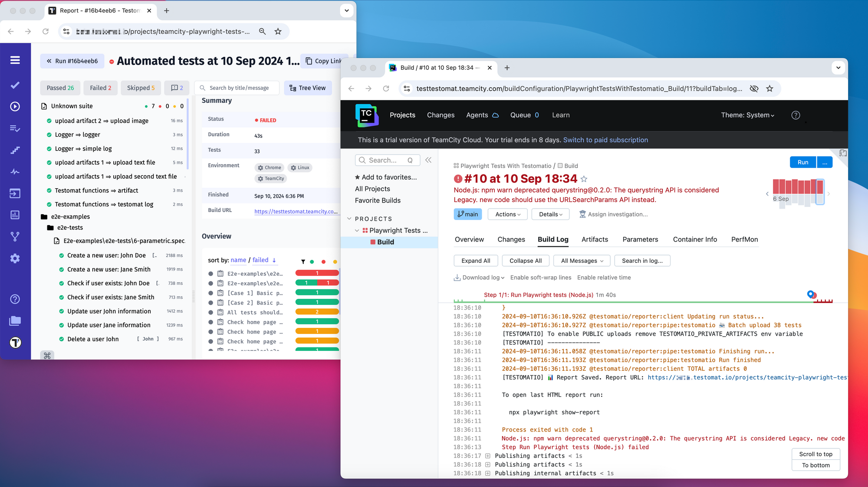Click the red bar of first E2e-examples overview row
868x487 pixels.
click(317, 273)
